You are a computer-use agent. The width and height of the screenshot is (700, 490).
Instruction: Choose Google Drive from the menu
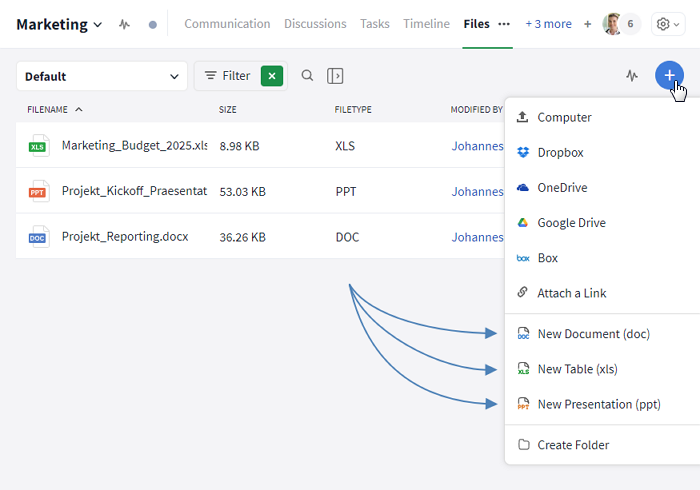pos(602,223)
